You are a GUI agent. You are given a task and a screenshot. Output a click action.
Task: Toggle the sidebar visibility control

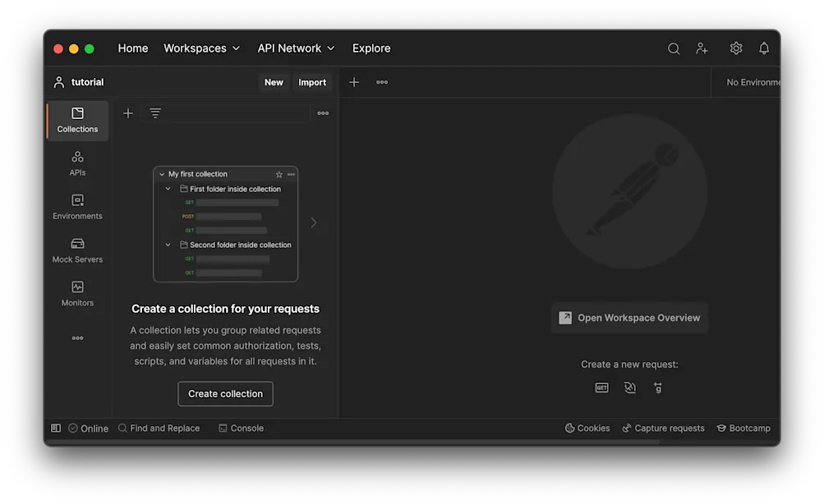[55, 428]
